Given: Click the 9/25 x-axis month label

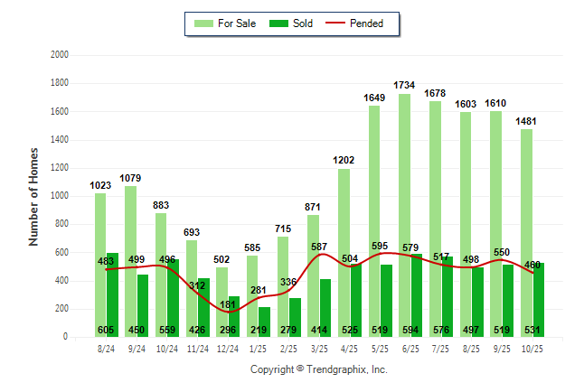Looking at the screenshot, I should (x=502, y=348).
